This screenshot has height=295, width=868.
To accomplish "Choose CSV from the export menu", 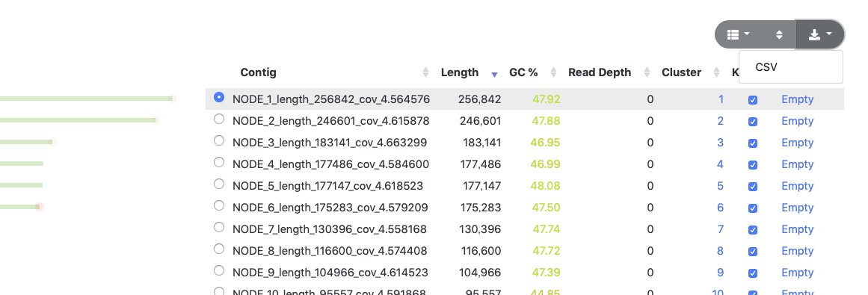I will click(790, 67).
